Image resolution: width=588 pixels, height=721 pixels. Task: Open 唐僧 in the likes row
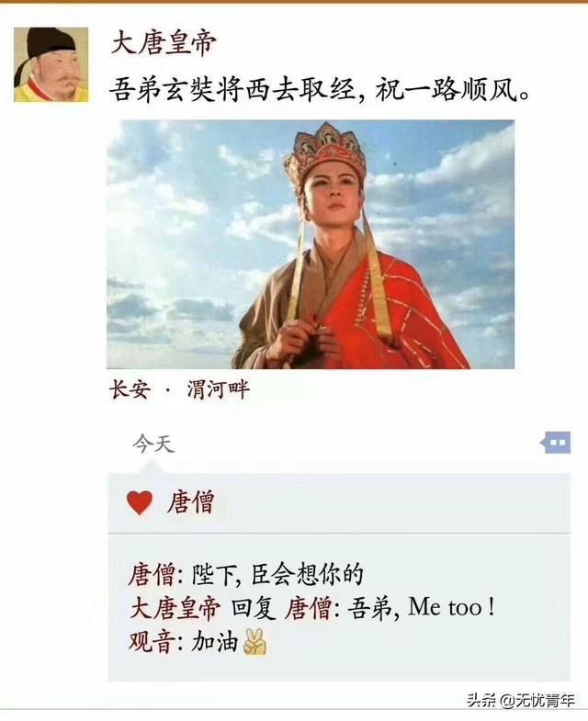[191, 501]
